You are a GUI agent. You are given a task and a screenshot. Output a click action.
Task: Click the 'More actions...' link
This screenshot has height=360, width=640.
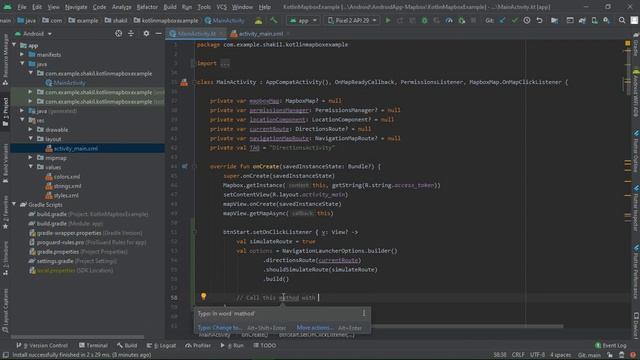tap(315, 328)
